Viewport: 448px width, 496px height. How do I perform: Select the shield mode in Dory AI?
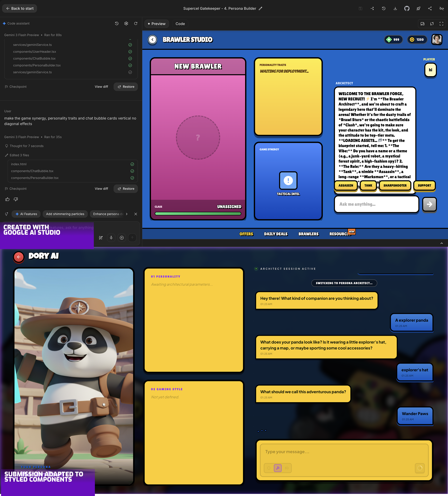[x=269, y=468]
